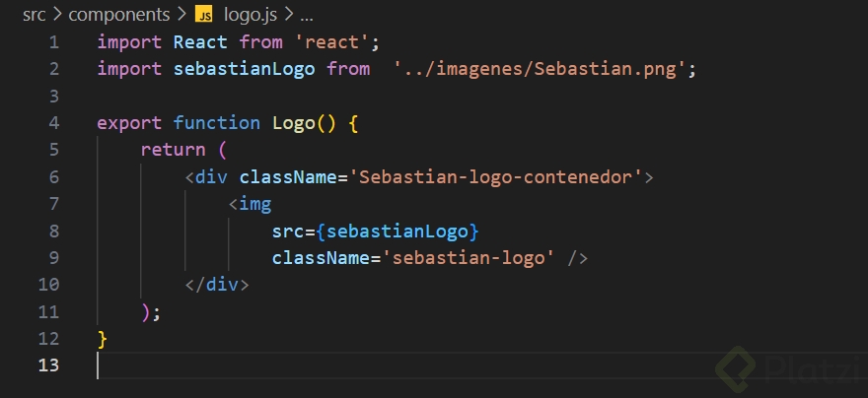The height and width of the screenshot is (398, 868).
Task: Open the src breadcrumb segment
Action: 35,15
